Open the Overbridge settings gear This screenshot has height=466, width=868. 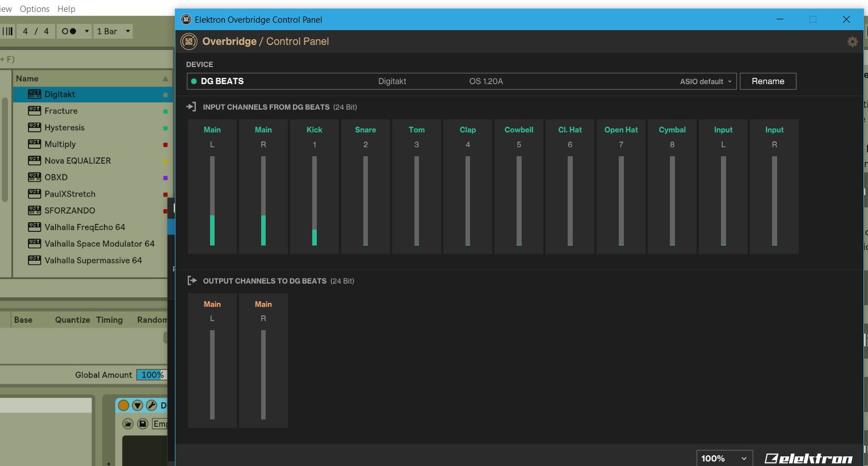(852, 41)
